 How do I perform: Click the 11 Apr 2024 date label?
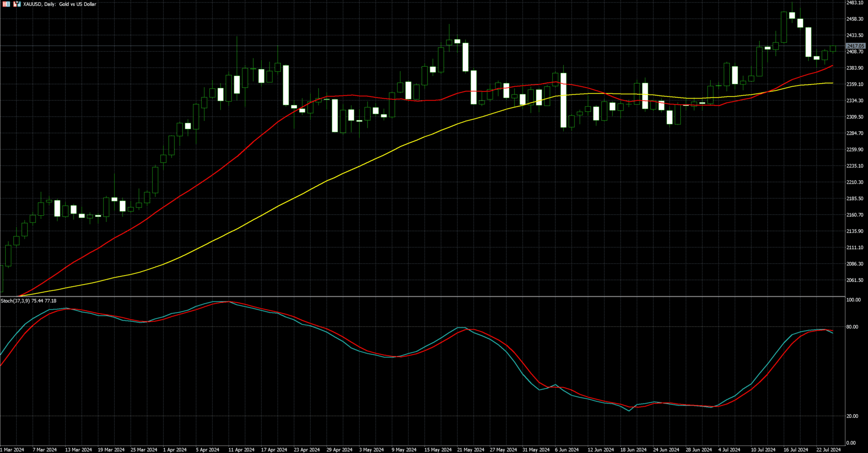click(x=241, y=450)
